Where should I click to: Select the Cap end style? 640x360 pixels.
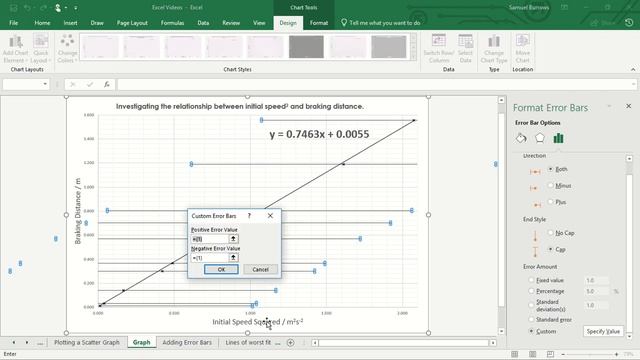(550, 249)
